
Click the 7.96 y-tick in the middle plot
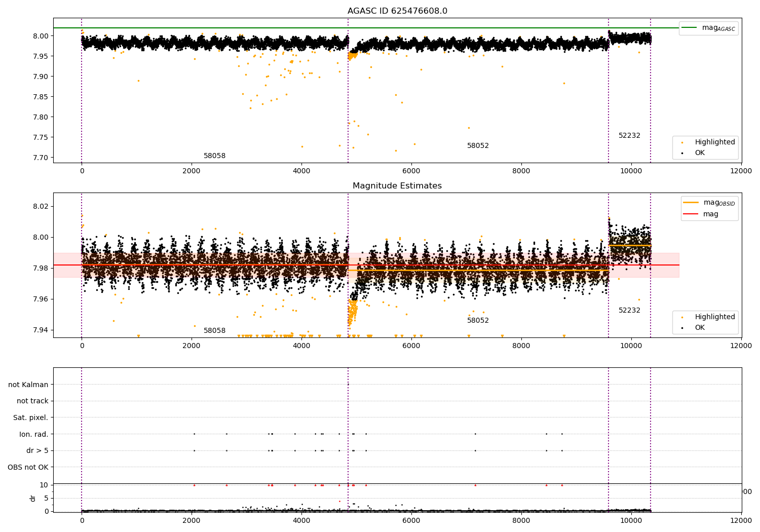41,299
